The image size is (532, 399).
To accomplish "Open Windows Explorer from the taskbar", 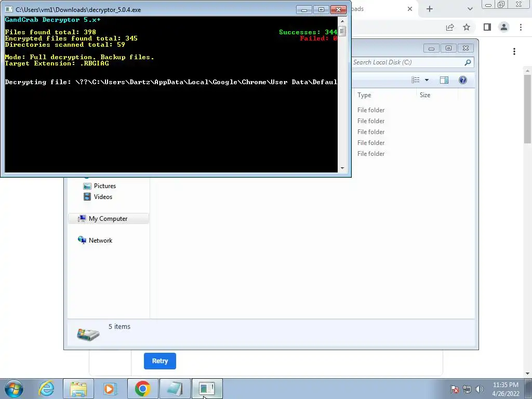I will coord(78,389).
